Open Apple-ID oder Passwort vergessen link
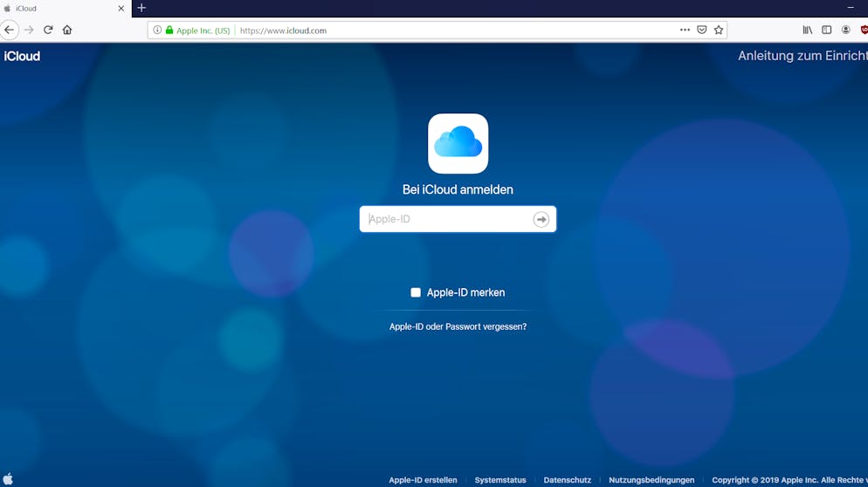Screen dimensions: 868x487 click(458, 326)
